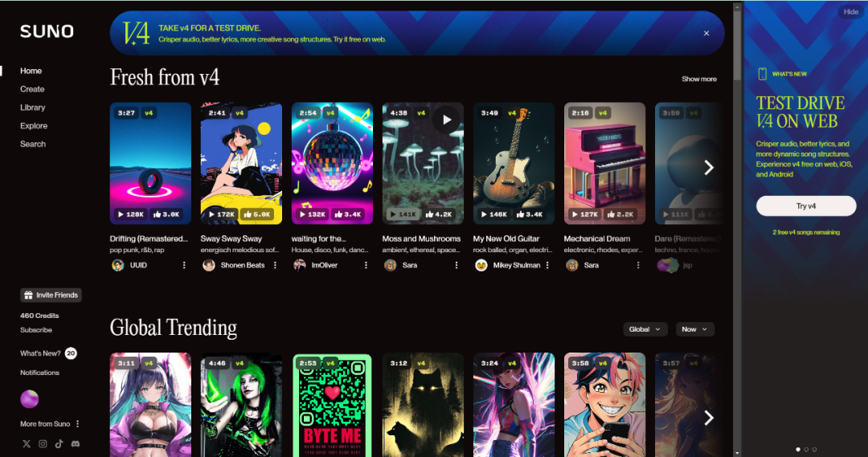Screen dimensions: 868x457
Task: Open options menu for My New Old Guitar
Action: click(x=547, y=265)
